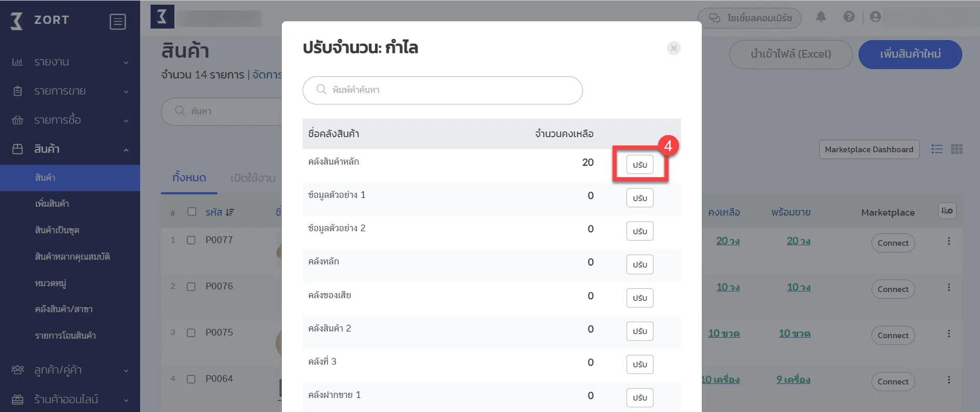This screenshot has width=980, height=412.
Task: Open three-dot menu for product P0077
Action: pyautogui.click(x=949, y=241)
